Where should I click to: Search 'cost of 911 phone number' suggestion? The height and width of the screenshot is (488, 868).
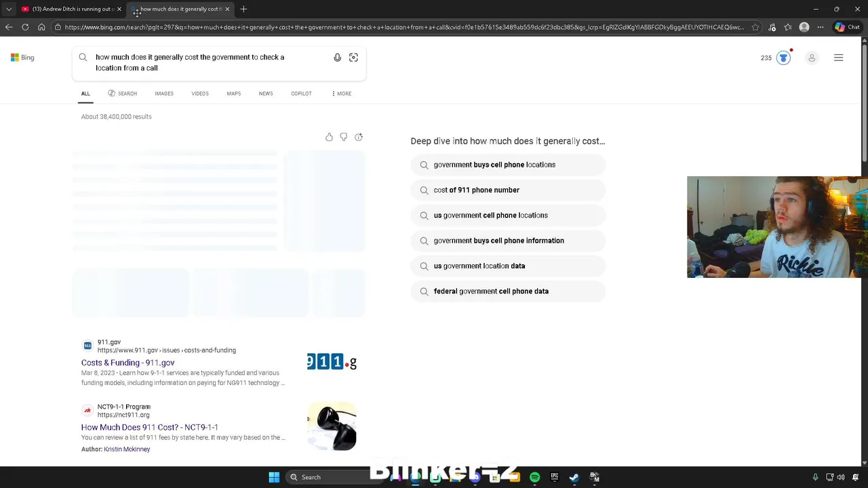point(508,190)
